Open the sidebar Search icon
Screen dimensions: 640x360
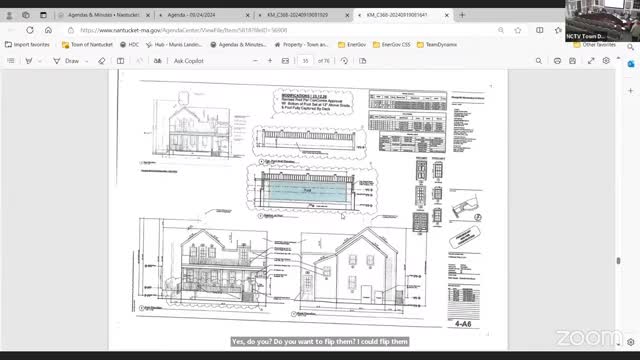tap(631, 47)
